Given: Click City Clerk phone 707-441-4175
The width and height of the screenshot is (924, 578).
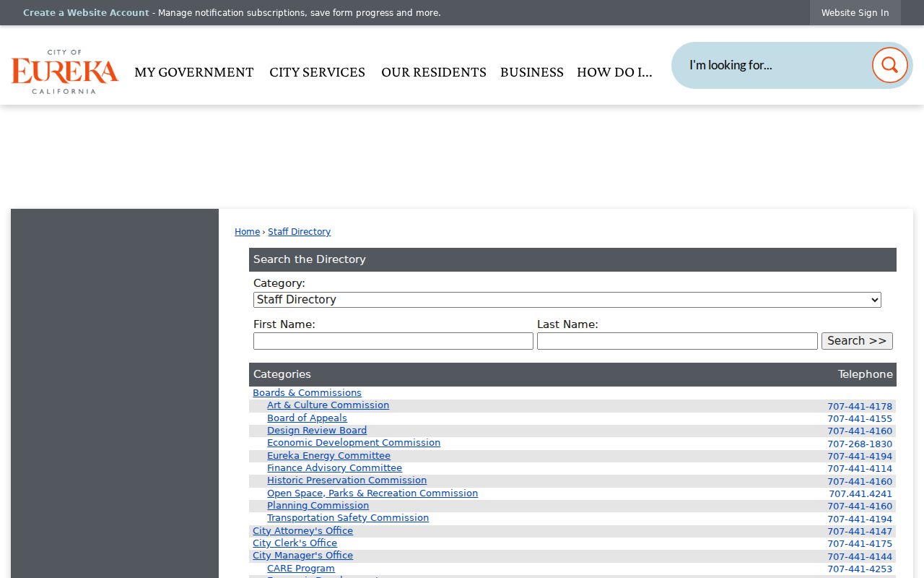Looking at the screenshot, I should point(860,544).
